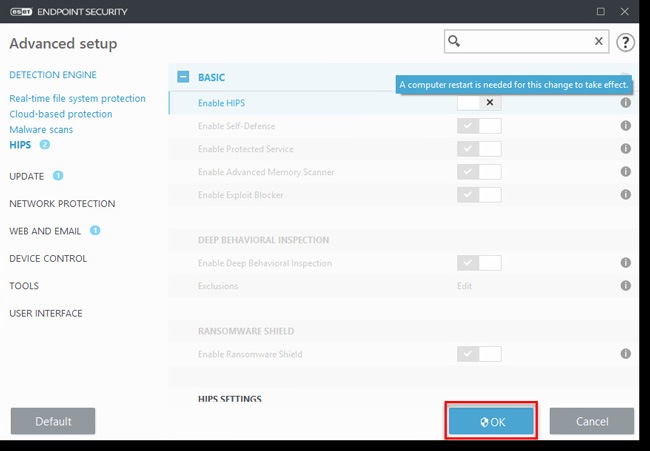Toggle the Enable HIPS switch
The width and height of the screenshot is (650, 451).
pos(479,103)
